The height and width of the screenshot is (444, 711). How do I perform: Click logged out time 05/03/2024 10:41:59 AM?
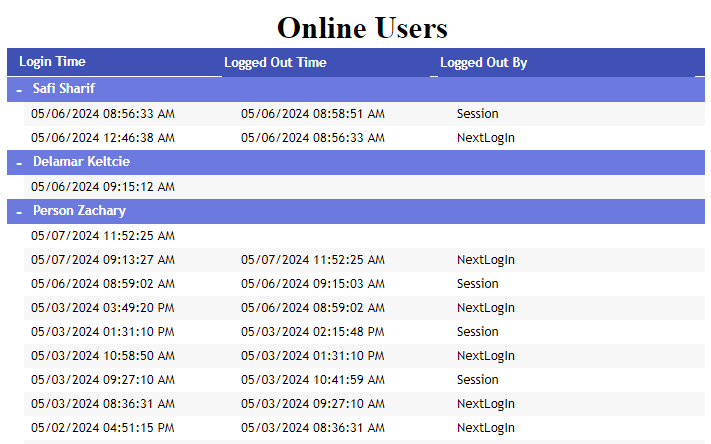pos(313,380)
